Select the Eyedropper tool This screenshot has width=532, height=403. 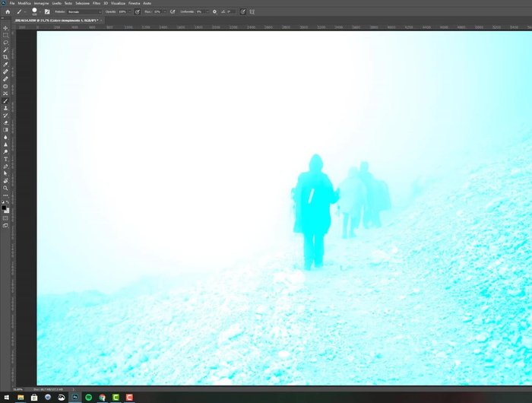click(5, 65)
